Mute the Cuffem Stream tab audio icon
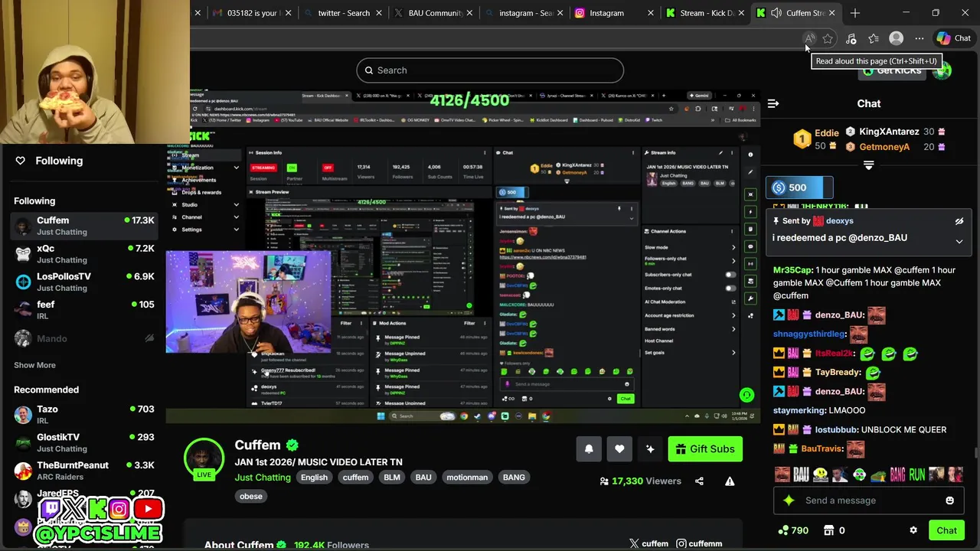The height and width of the screenshot is (551, 980). pyautogui.click(x=776, y=13)
